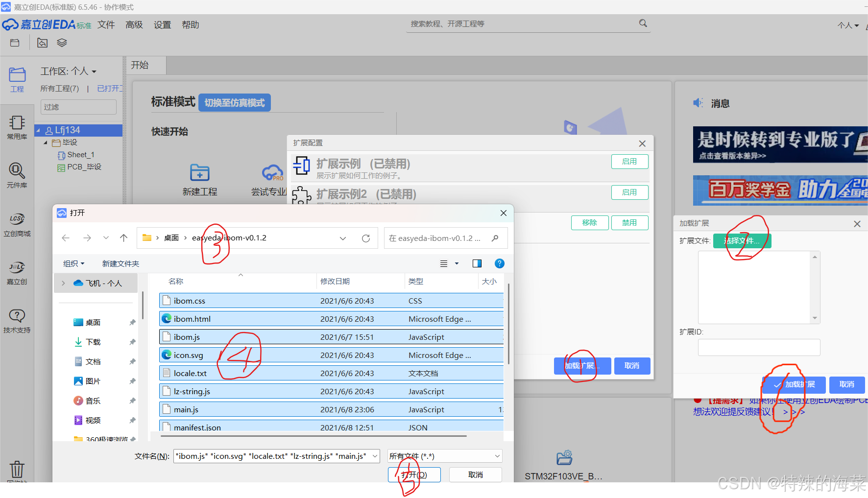
Task: Refresh the folder in Open dialog
Action: (x=366, y=238)
